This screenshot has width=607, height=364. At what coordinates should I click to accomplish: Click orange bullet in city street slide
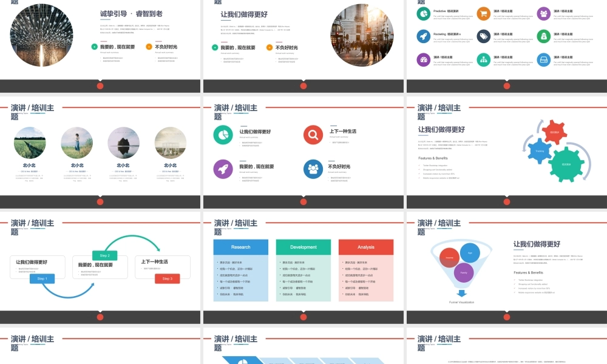[x=270, y=47]
